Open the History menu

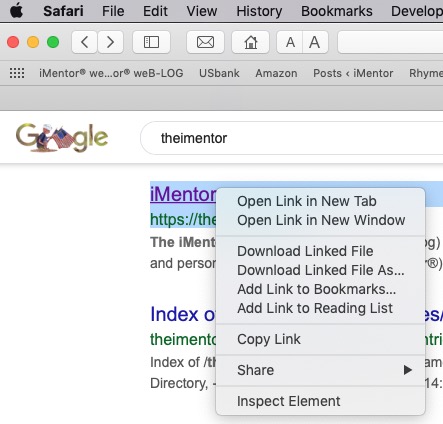coord(259,11)
